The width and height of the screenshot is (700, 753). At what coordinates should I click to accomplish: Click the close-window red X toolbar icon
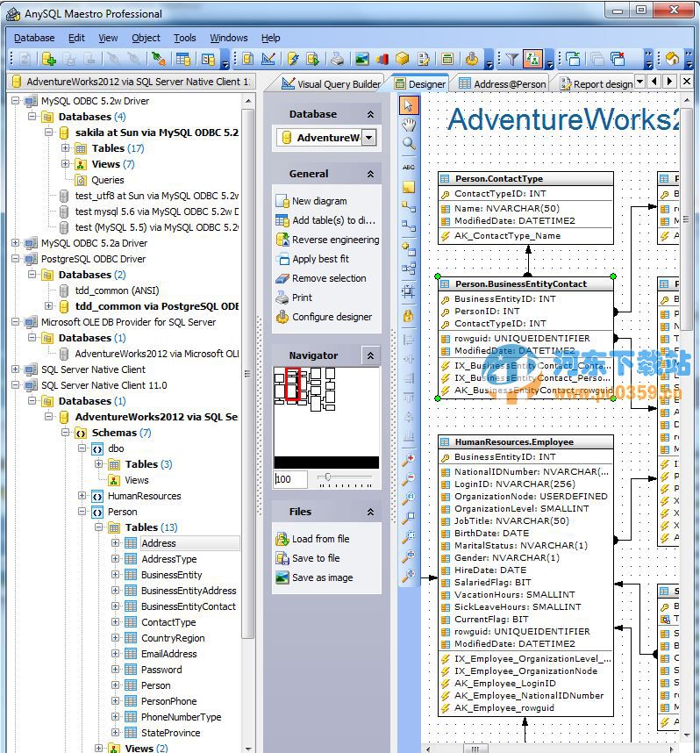(618, 59)
